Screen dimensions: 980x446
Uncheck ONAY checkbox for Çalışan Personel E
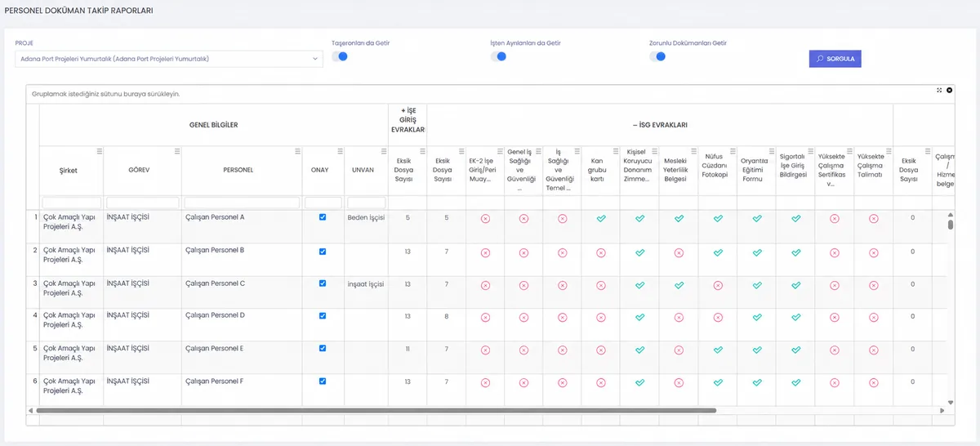click(x=323, y=348)
